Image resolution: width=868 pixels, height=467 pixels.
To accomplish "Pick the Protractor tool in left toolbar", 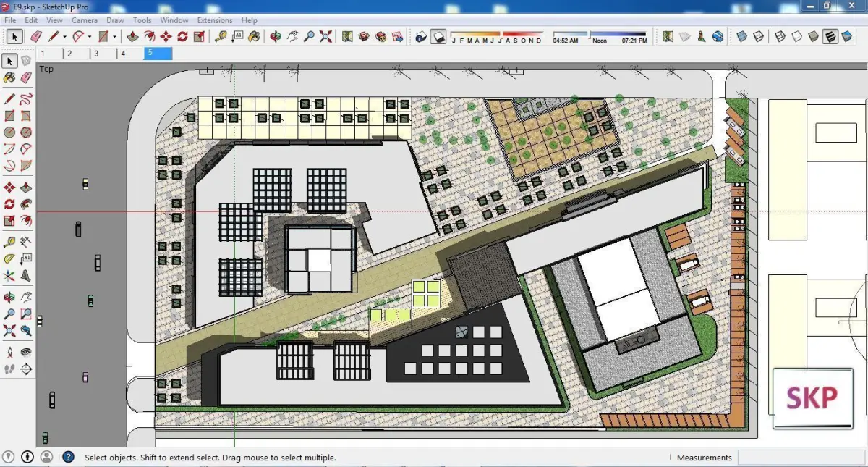I will click(9, 258).
